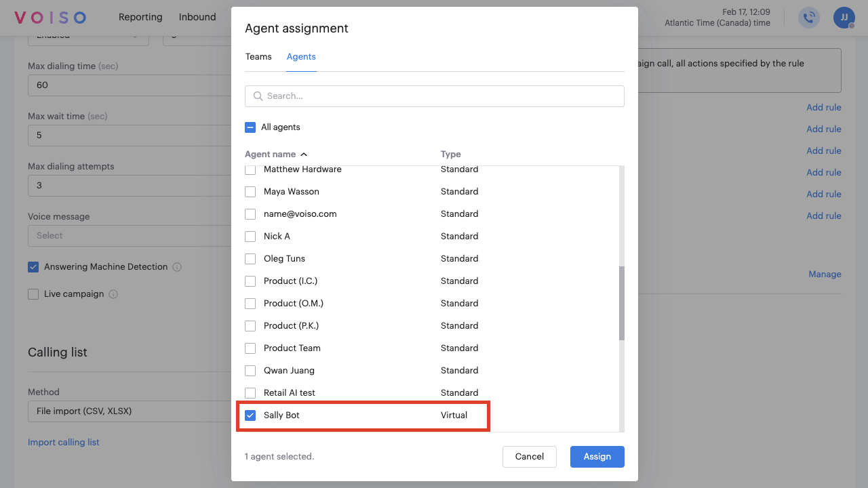The width and height of the screenshot is (868, 488).
Task: View Answering Machine Detection tooltip icon
Action: (177, 266)
